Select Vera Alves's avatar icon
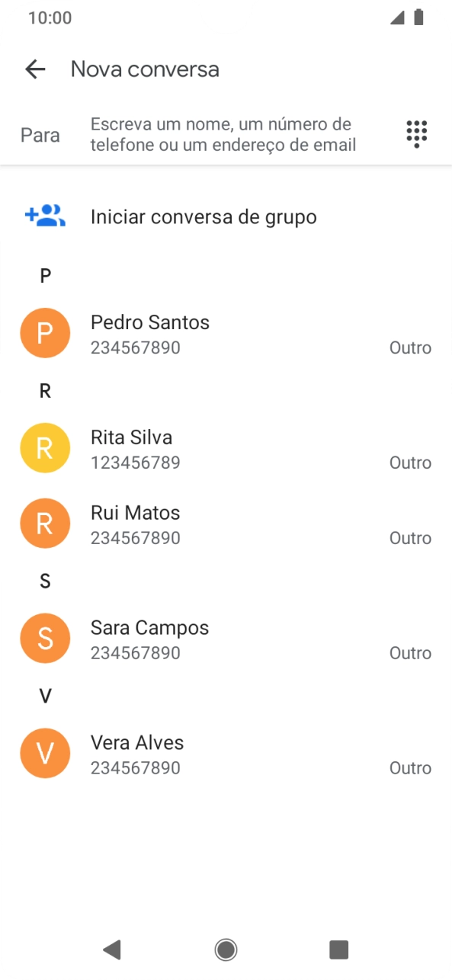Screen dimensions: 452x980 tap(45, 753)
